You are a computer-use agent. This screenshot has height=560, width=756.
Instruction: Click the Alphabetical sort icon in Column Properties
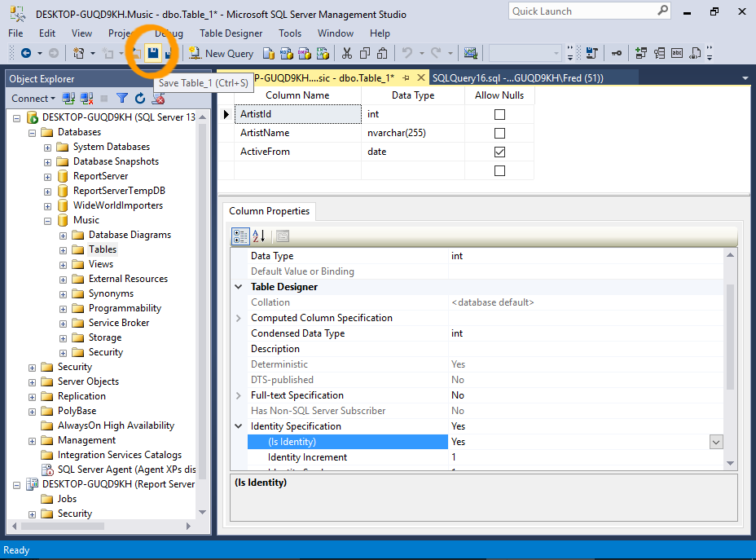[257, 236]
